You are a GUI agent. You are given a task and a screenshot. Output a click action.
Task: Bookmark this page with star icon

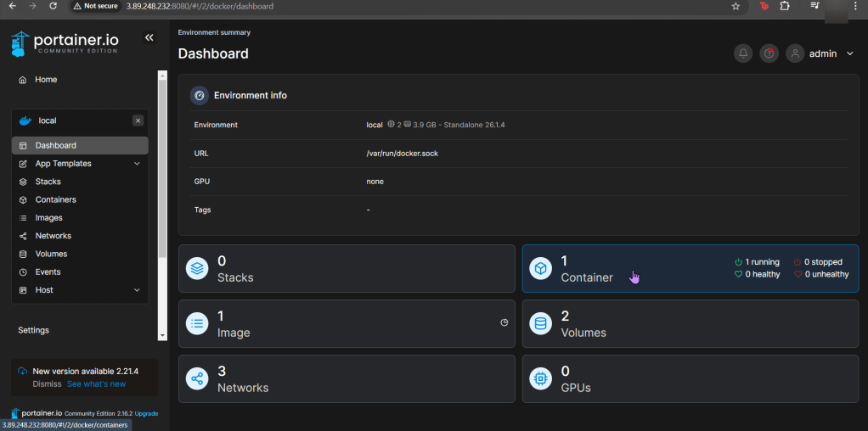tap(736, 6)
